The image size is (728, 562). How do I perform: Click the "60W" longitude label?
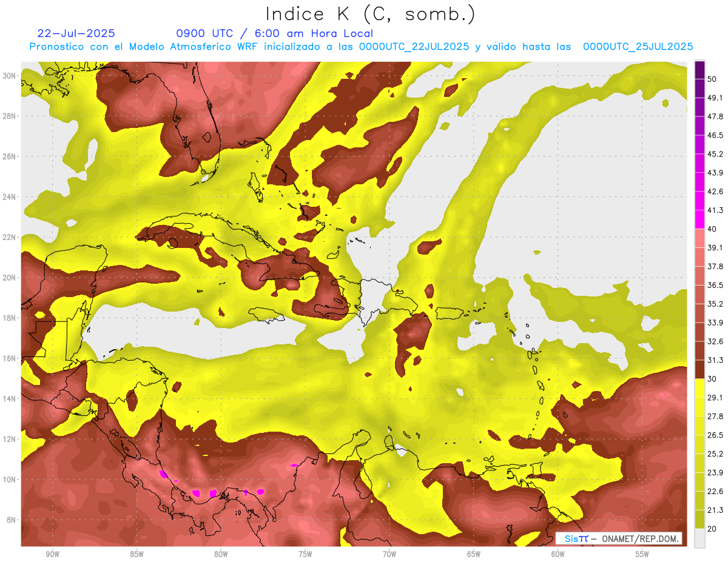558,555
